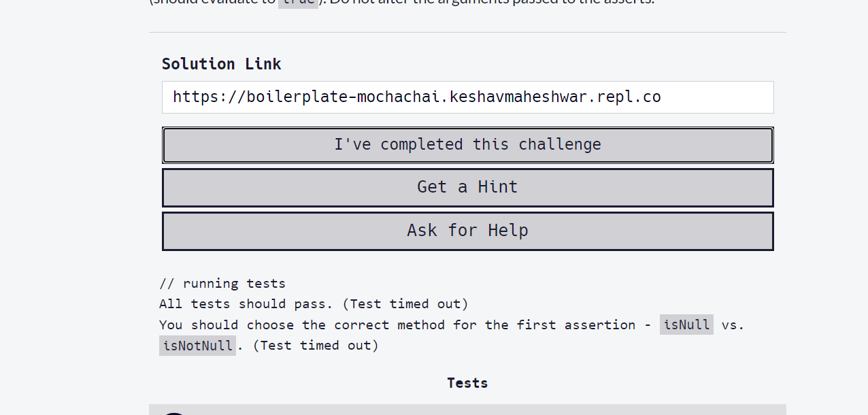Click the isNotNull code snippet
Screen dimensions: 868x415
point(197,346)
